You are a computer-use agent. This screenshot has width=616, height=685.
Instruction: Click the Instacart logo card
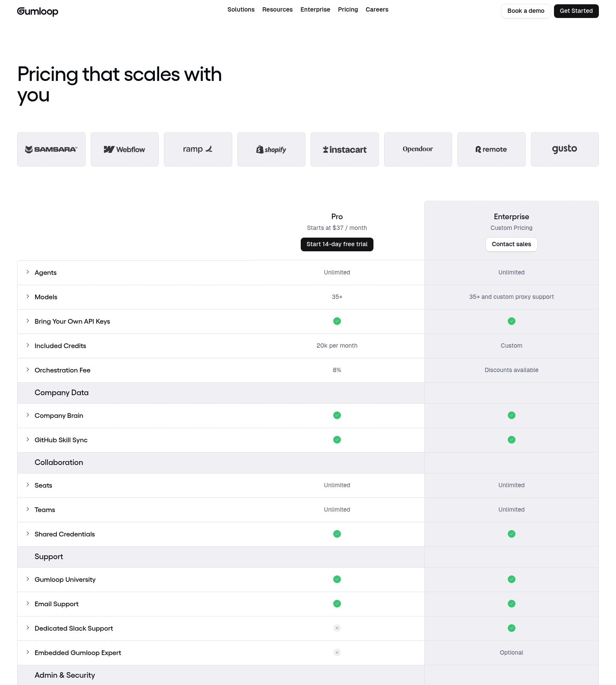point(345,149)
